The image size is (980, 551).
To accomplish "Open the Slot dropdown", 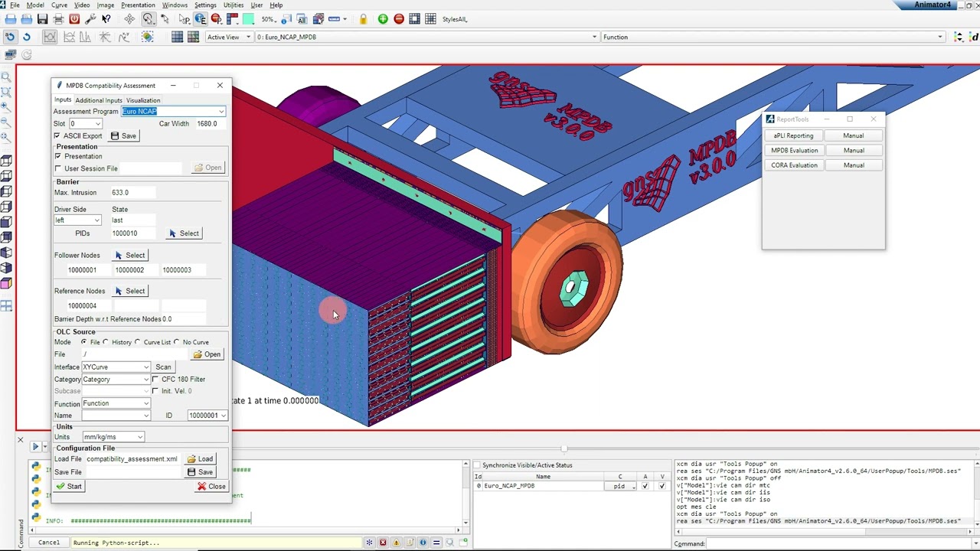I will click(x=96, y=124).
